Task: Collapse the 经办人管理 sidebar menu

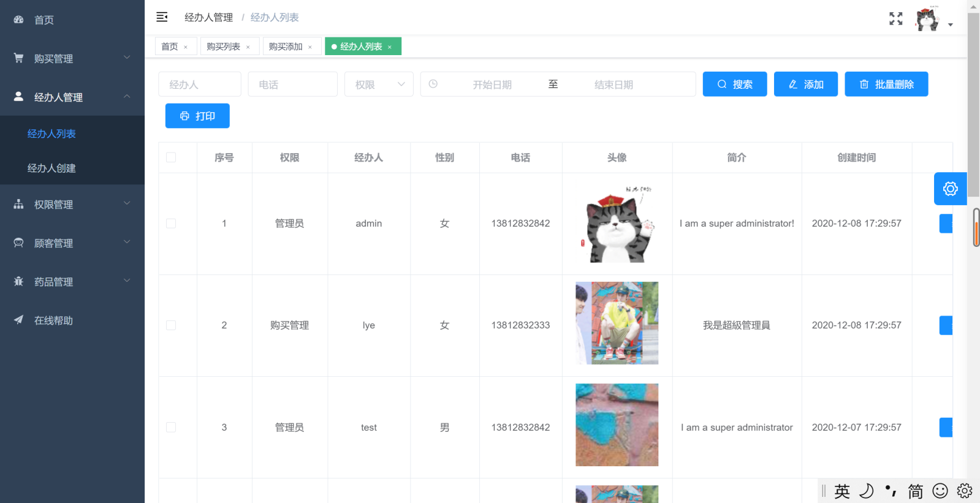Action: pos(72,97)
